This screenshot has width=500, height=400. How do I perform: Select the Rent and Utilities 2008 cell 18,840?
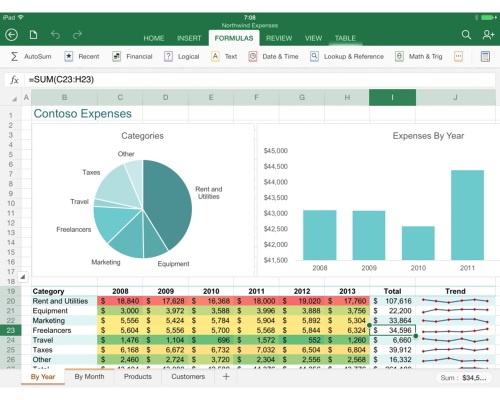[x=120, y=301]
